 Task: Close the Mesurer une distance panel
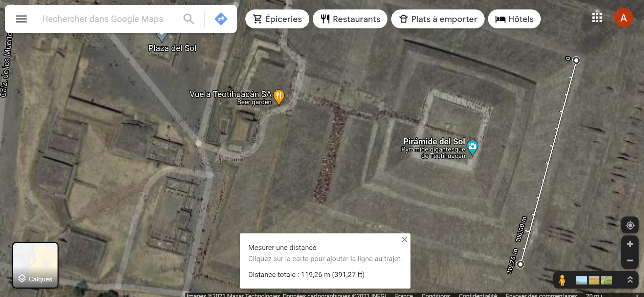pos(404,239)
